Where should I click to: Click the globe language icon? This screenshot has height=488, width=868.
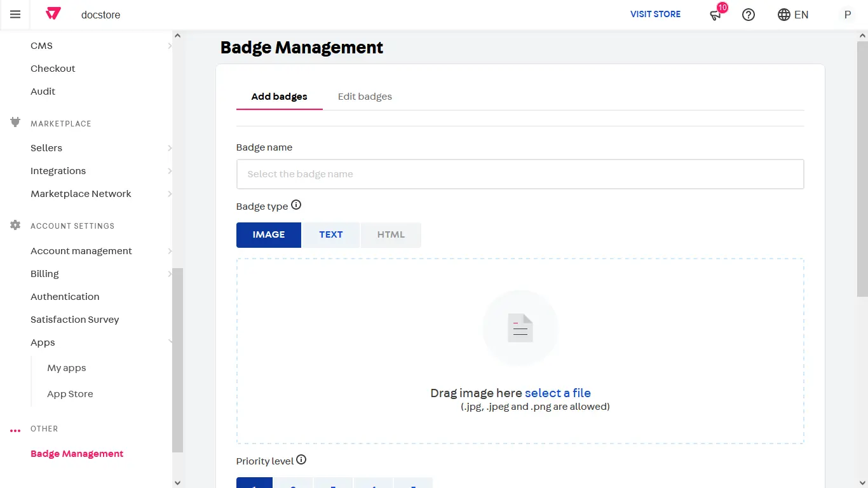(x=784, y=15)
